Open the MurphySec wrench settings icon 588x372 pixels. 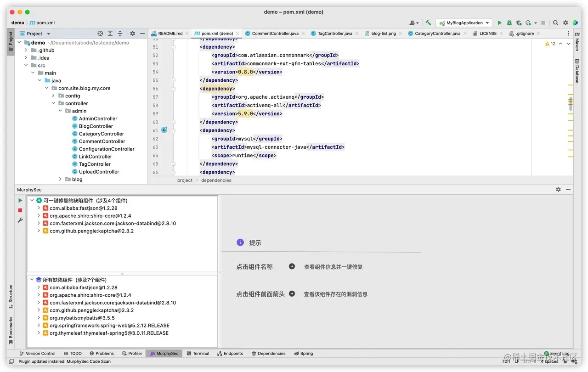point(20,220)
